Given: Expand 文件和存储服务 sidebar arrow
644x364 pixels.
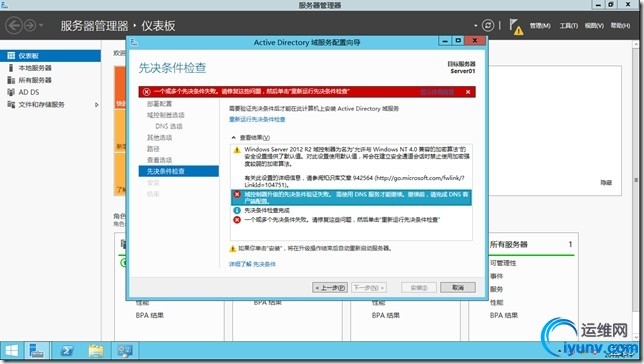Looking at the screenshot, I should (x=97, y=105).
